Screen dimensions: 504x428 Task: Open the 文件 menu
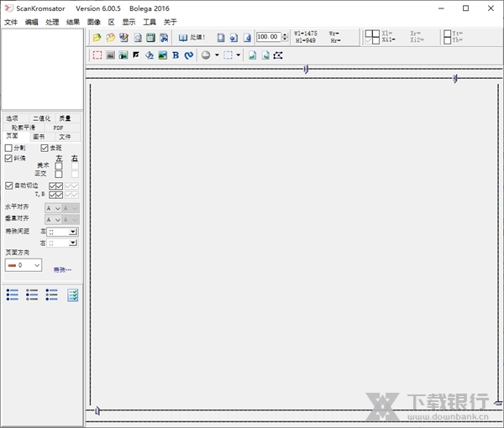pos(11,22)
